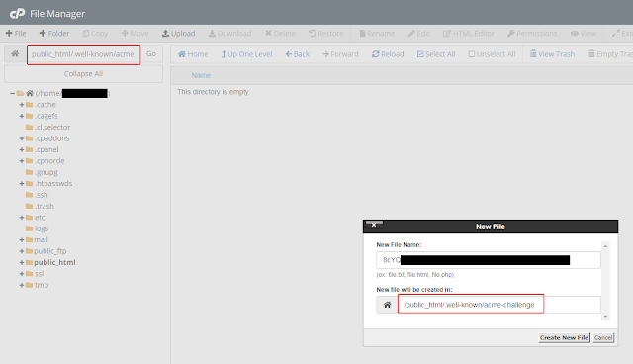Collapse the home root tree node
The height and width of the screenshot is (364, 633).
tap(12, 93)
